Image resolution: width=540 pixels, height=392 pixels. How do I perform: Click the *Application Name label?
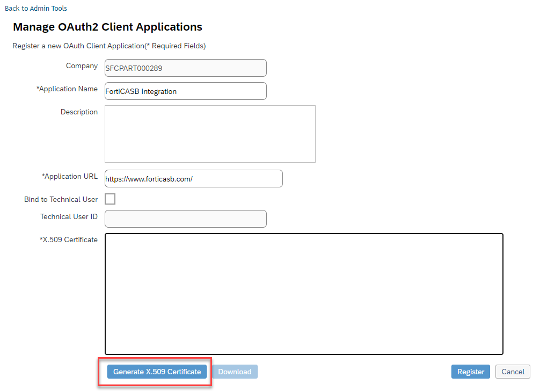[x=67, y=89]
